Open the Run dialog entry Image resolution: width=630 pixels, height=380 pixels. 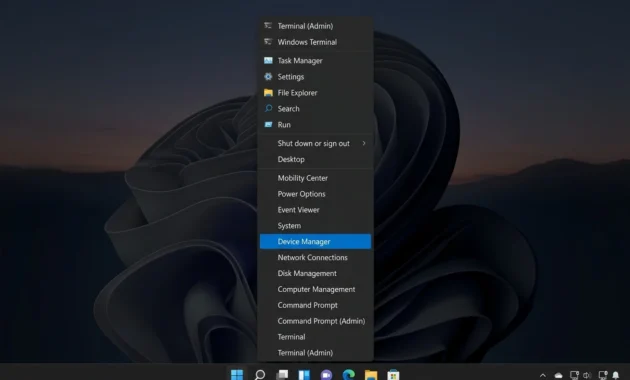(315, 125)
